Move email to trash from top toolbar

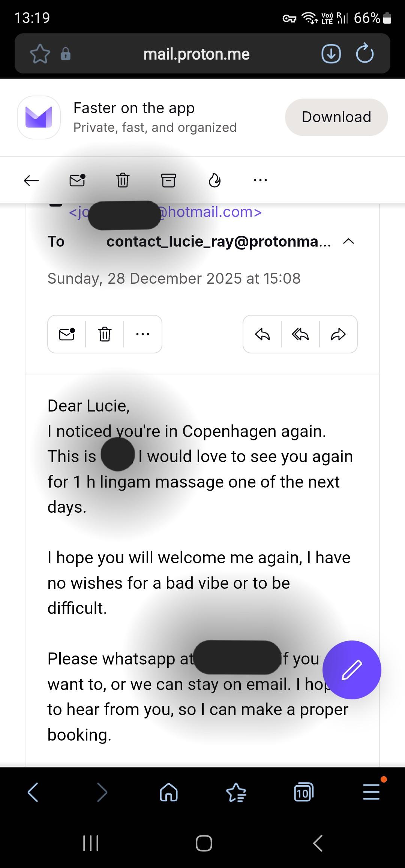[x=123, y=180]
